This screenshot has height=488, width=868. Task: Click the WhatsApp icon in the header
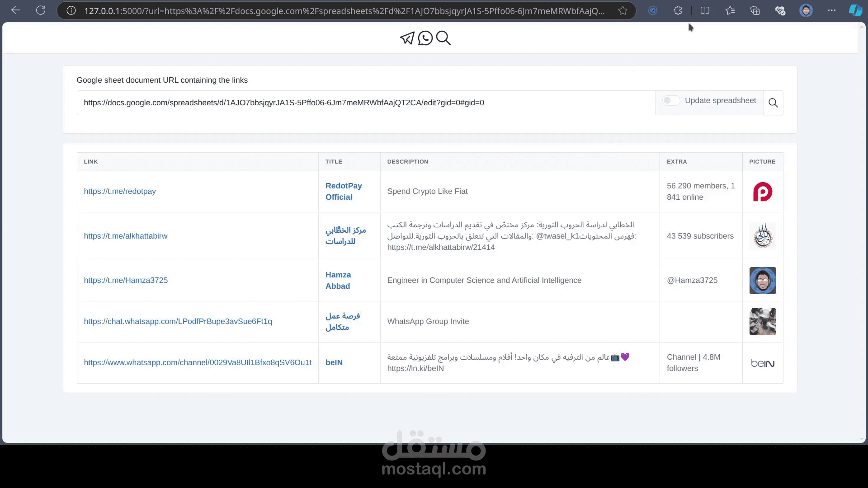pyautogui.click(x=425, y=38)
